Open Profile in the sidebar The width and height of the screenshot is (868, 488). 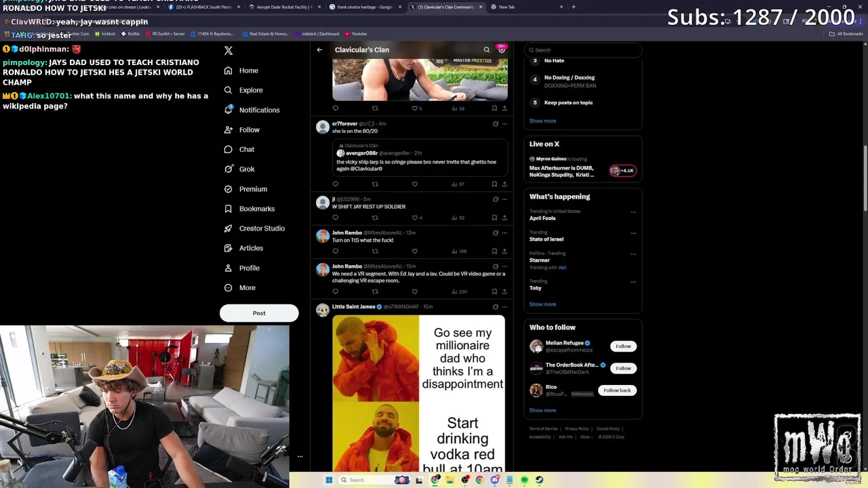tap(242, 268)
